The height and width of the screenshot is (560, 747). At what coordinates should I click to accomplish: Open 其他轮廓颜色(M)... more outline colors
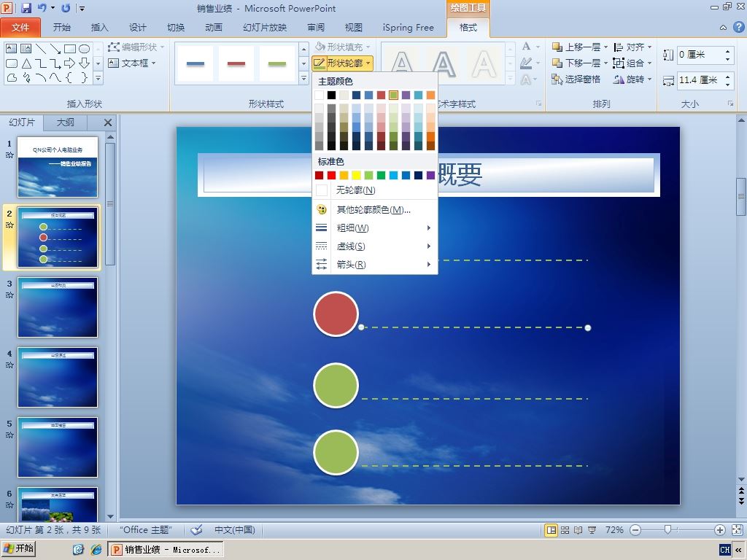coord(375,209)
